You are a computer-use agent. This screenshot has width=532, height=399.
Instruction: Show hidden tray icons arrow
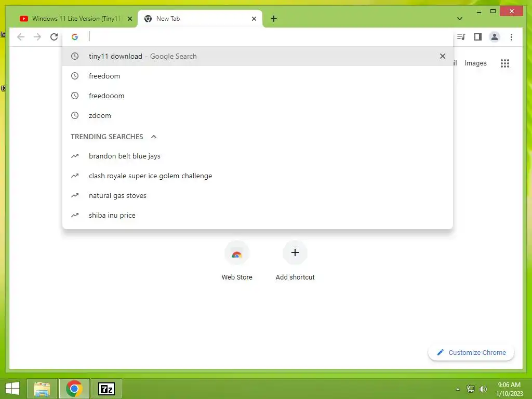(458, 389)
